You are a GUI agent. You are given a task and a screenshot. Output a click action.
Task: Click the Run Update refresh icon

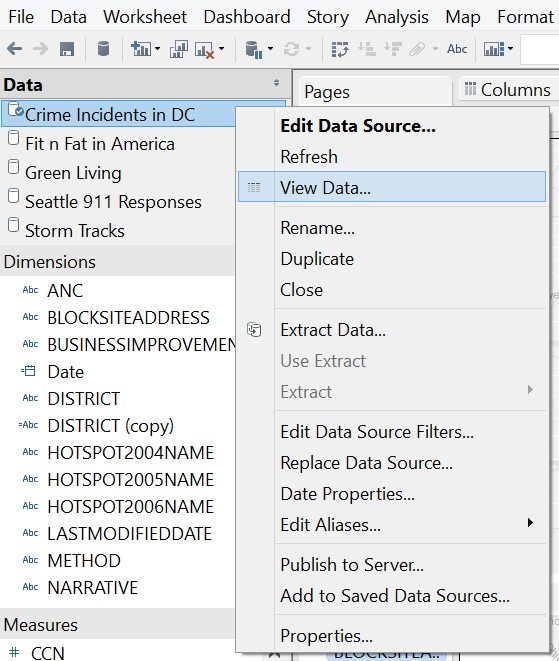(x=292, y=49)
